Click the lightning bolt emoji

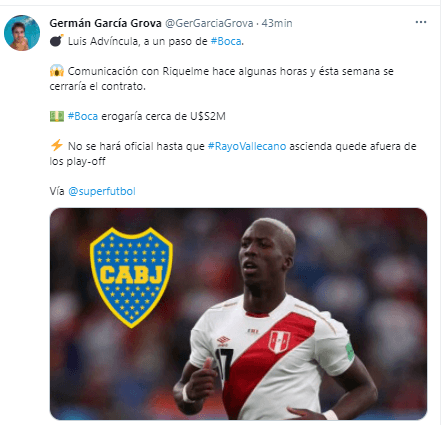(57, 145)
